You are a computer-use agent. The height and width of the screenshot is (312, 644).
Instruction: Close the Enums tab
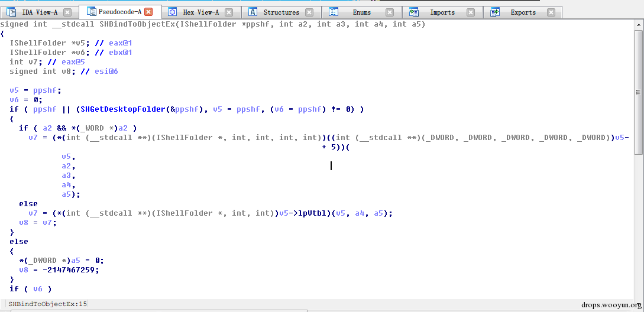pos(390,12)
